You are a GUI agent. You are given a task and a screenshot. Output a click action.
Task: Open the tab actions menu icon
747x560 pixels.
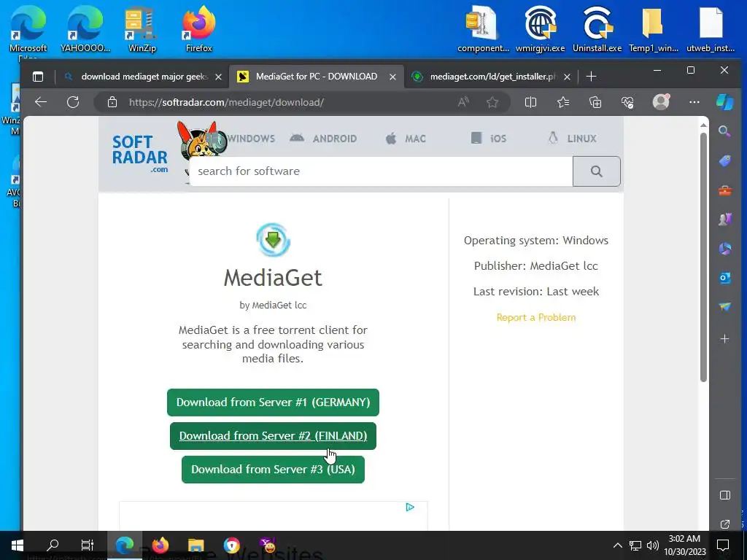click(x=38, y=77)
